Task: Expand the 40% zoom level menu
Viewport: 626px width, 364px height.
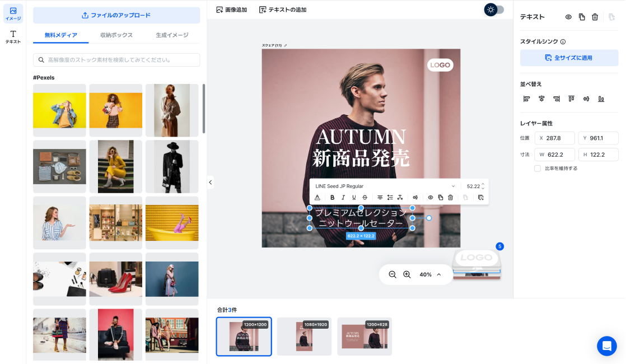Action: click(439, 274)
